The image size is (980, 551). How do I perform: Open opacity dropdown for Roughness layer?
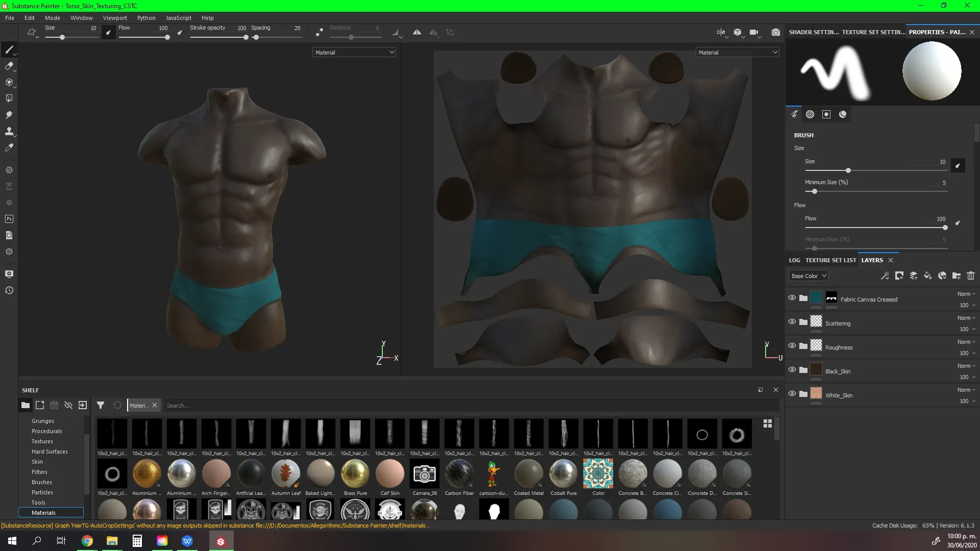pos(967,353)
